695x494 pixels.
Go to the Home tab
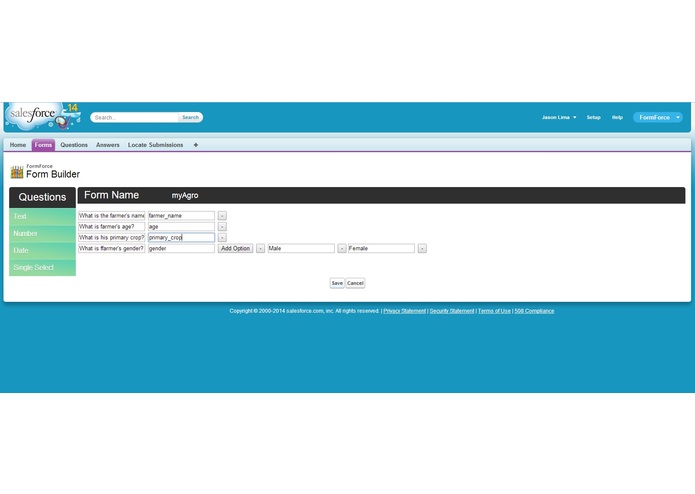pyautogui.click(x=18, y=145)
